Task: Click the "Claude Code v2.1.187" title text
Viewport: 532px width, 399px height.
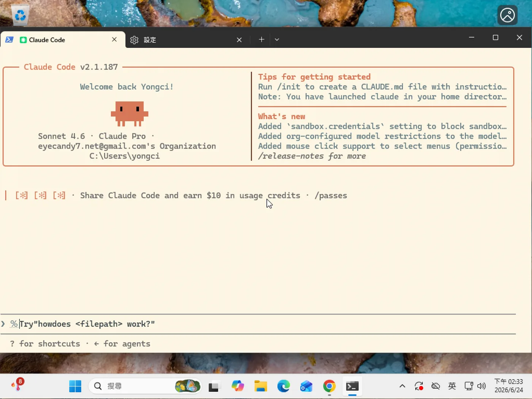Action: 71,67
